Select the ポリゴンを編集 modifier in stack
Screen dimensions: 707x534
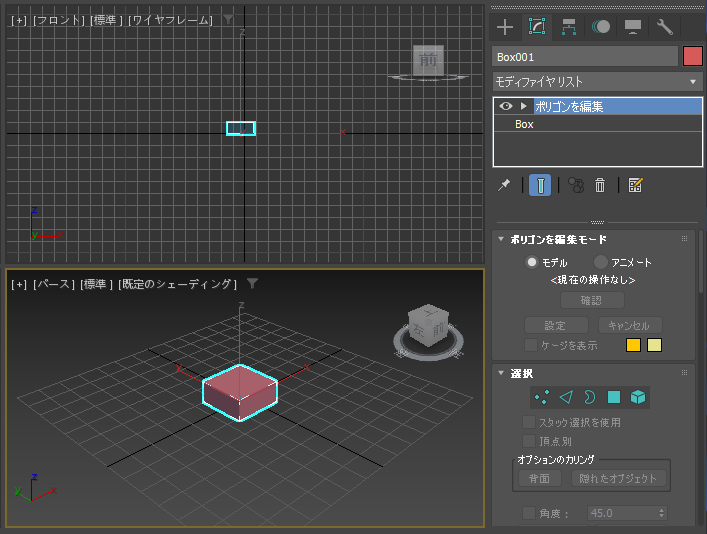[x=618, y=106]
